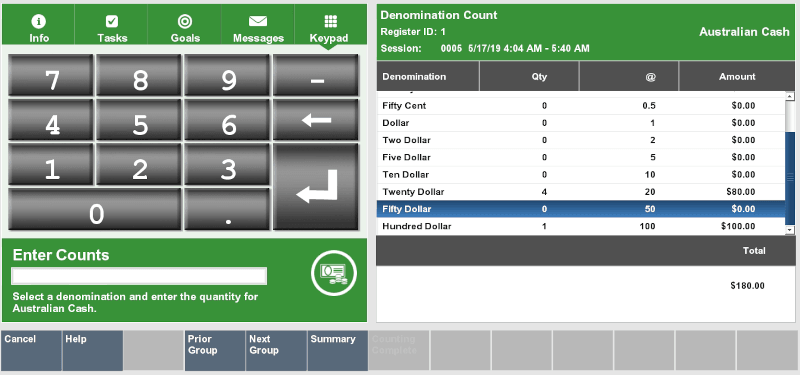The height and width of the screenshot is (375, 800).
Task: Select the Fifty Cent row
Action: click(581, 106)
